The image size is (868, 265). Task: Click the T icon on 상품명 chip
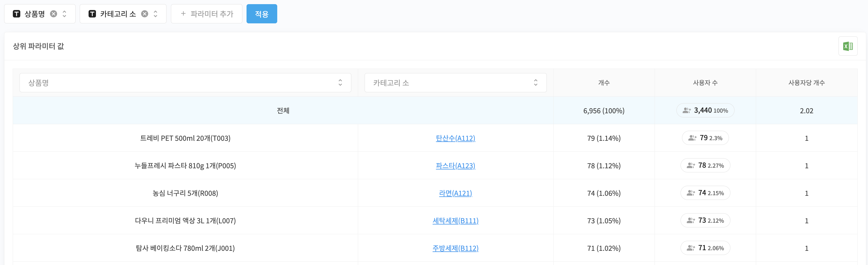[17, 14]
